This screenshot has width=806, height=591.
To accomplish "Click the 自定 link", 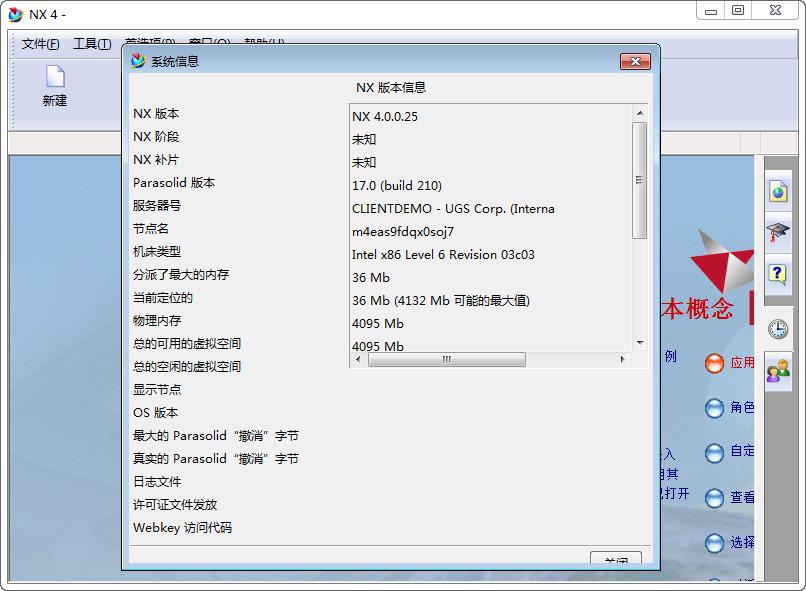I will (x=741, y=454).
